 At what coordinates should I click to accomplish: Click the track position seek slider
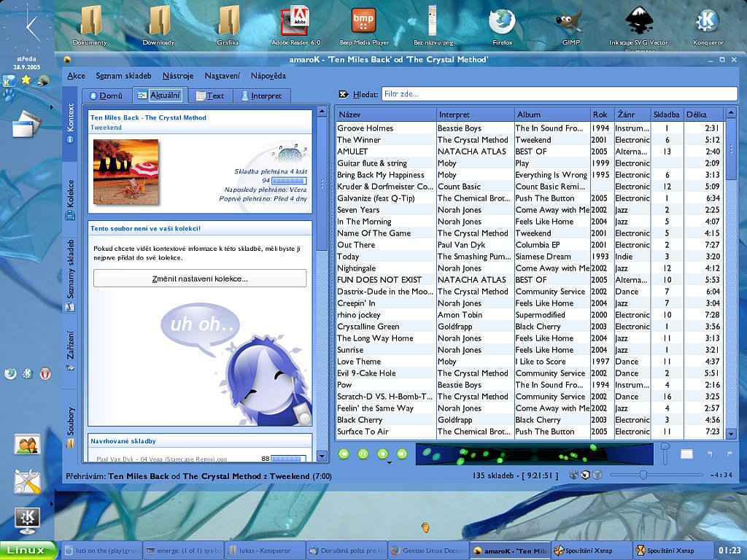[x=657, y=475]
